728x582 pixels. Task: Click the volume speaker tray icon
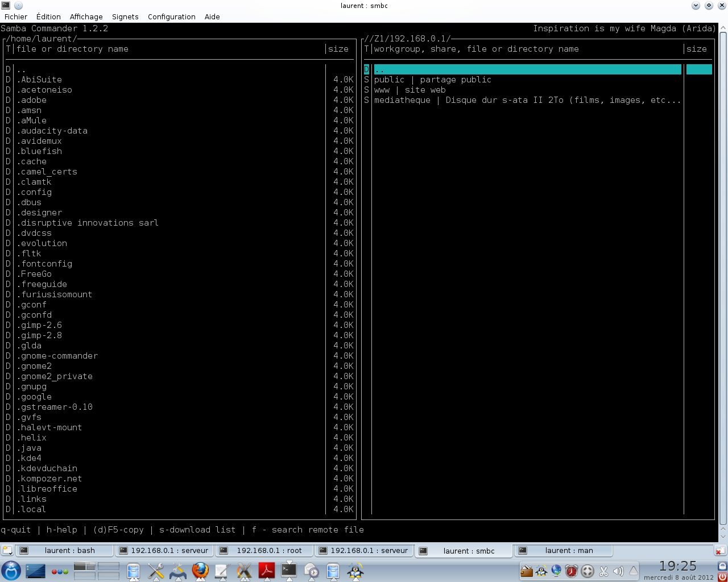tap(618, 571)
